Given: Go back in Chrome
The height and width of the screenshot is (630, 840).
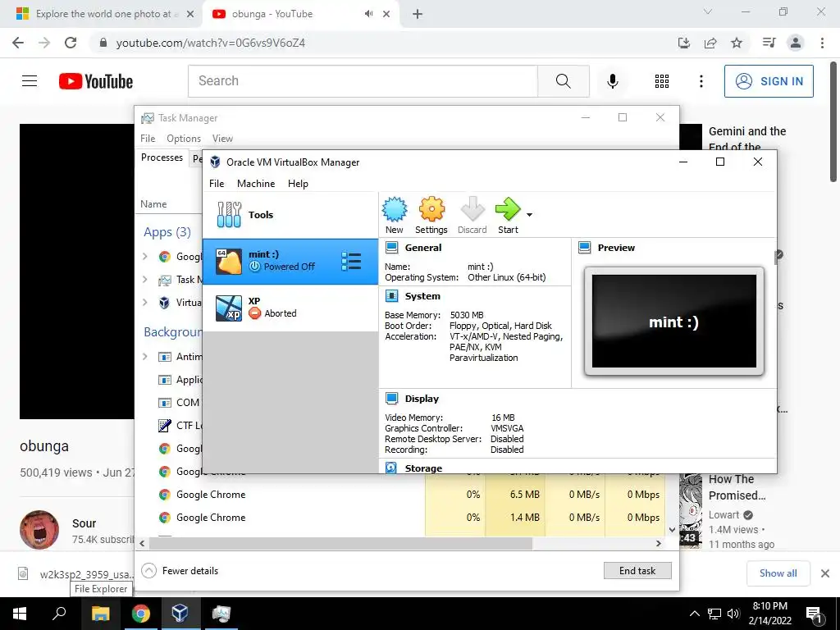Looking at the screenshot, I should (x=18, y=43).
